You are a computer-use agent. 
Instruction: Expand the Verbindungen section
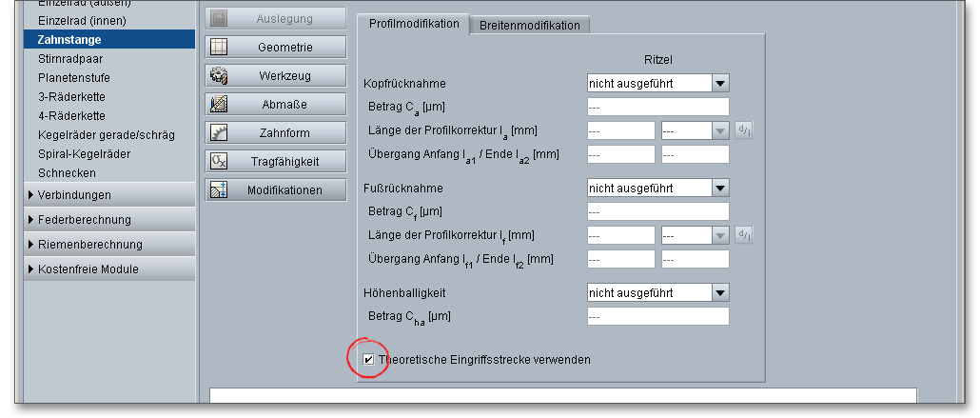(74, 195)
